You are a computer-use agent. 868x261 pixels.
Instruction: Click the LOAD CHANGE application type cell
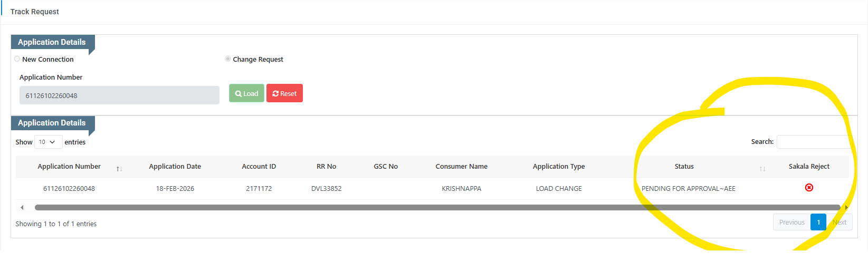point(559,188)
